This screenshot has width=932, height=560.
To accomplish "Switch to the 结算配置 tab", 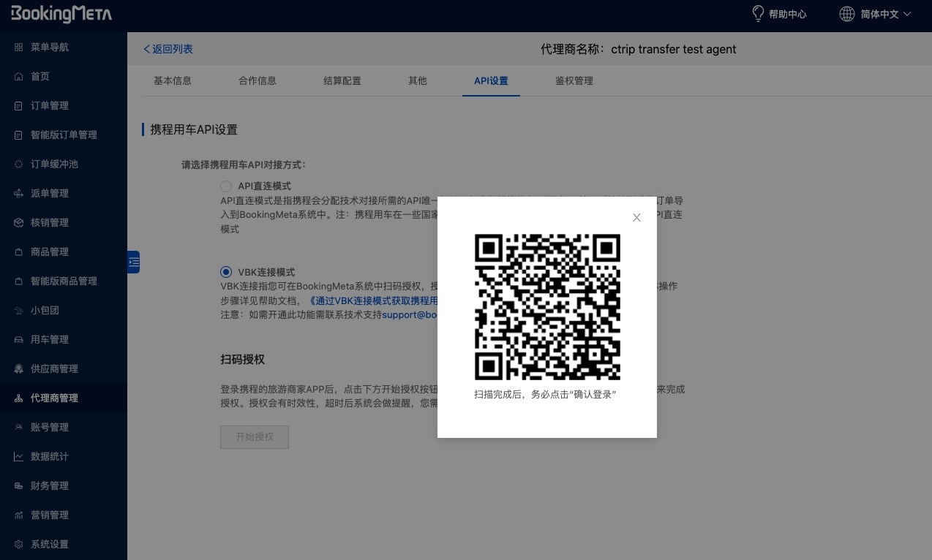I will pyautogui.click(x=342, y=81).
